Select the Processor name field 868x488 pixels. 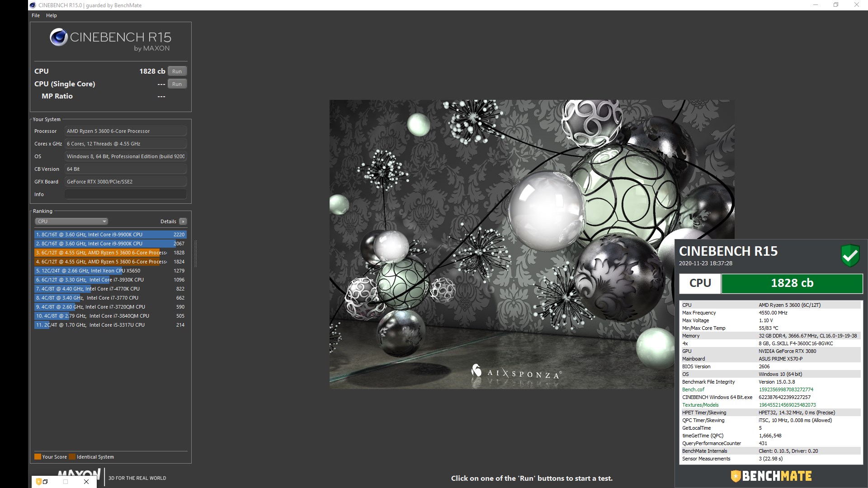pyautogui.click(x=125, y=131)
